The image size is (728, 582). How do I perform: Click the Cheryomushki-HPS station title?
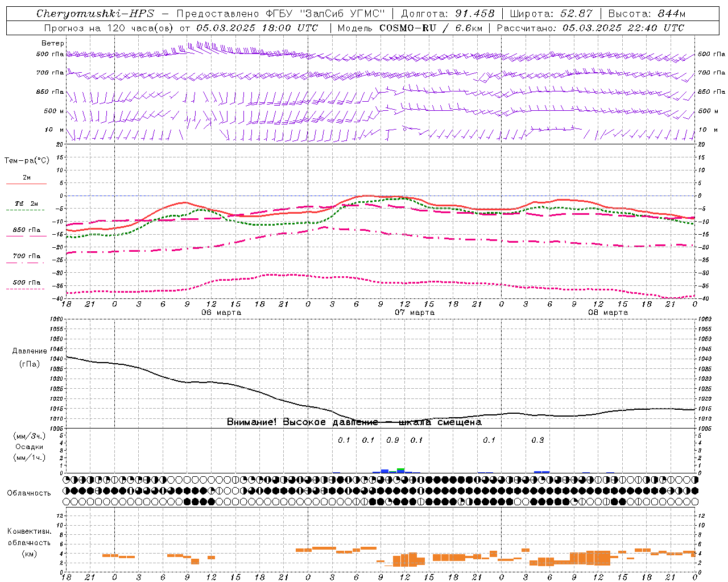95,14
